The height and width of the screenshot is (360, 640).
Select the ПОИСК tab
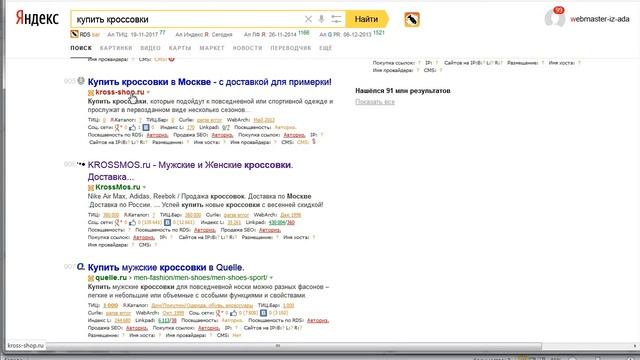[81, 48]
